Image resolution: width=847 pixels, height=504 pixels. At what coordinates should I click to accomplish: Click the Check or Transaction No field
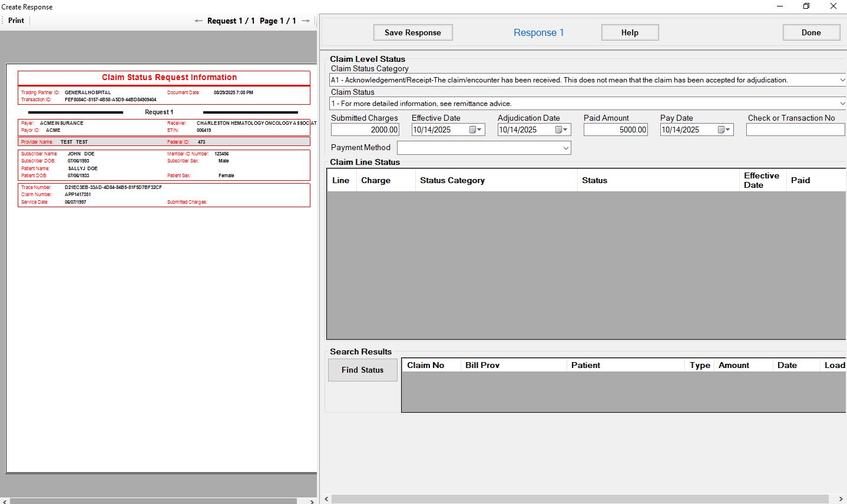(795, 130)
